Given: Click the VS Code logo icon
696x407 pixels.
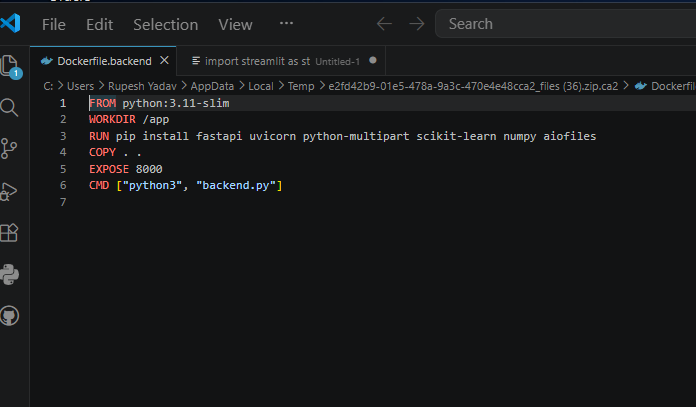Looking at the screenshot, I should click(10, 23).
